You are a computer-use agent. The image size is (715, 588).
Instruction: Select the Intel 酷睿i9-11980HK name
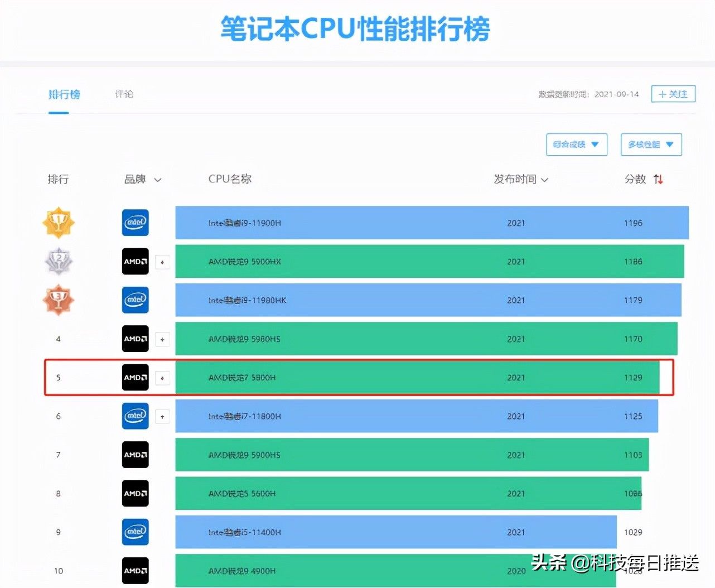[248, 300]
